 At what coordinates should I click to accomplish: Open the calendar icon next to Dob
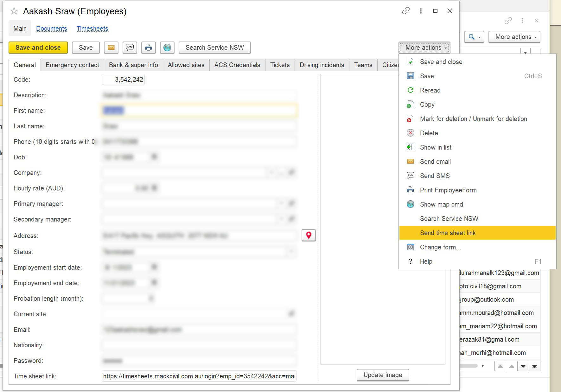click(x=154, y=157)
